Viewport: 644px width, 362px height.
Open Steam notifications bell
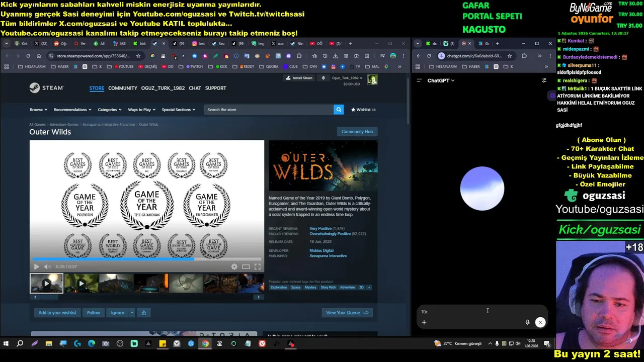click(x=323, y=78)
